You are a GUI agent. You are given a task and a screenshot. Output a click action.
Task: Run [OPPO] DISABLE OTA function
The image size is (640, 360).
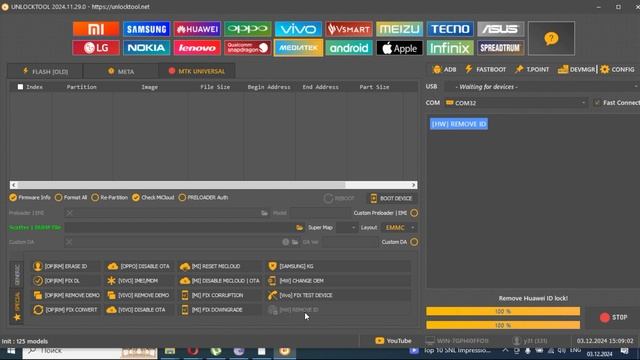139,266
